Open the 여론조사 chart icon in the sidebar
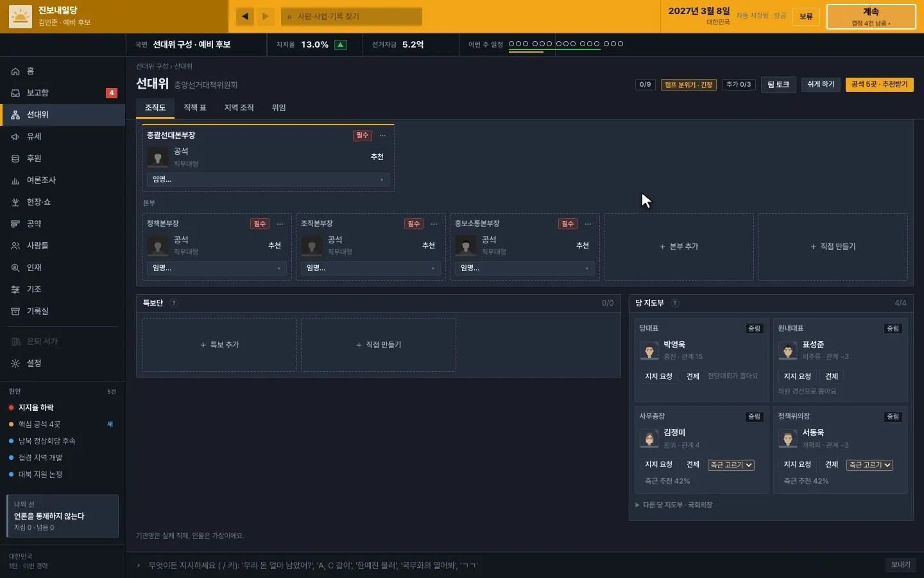The width and height of the screenshot is (924, 578). point(15,180)
